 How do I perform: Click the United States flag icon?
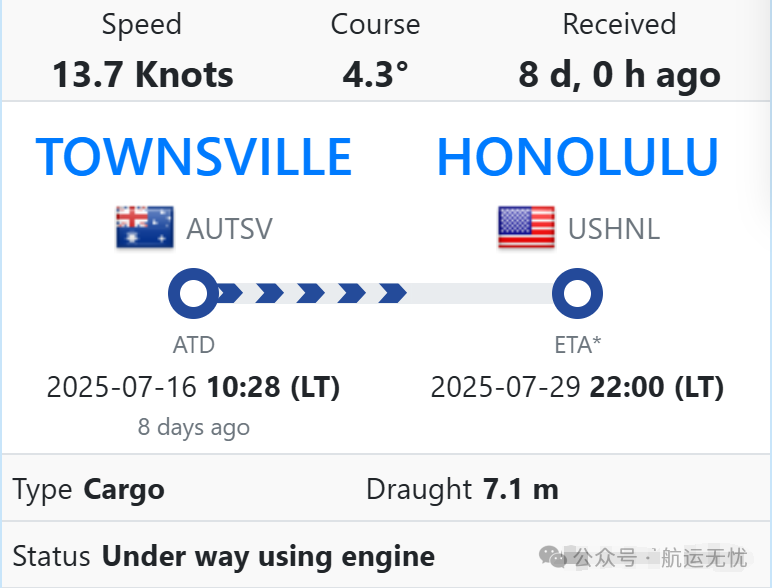[526, 227]
